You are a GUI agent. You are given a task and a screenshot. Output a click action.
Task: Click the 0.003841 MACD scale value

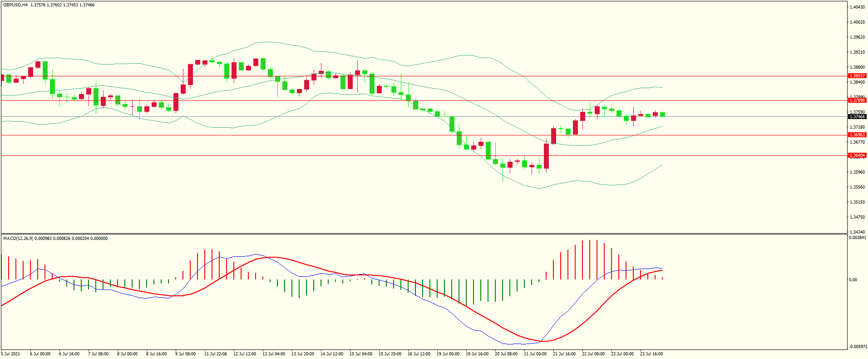[857, 238]
